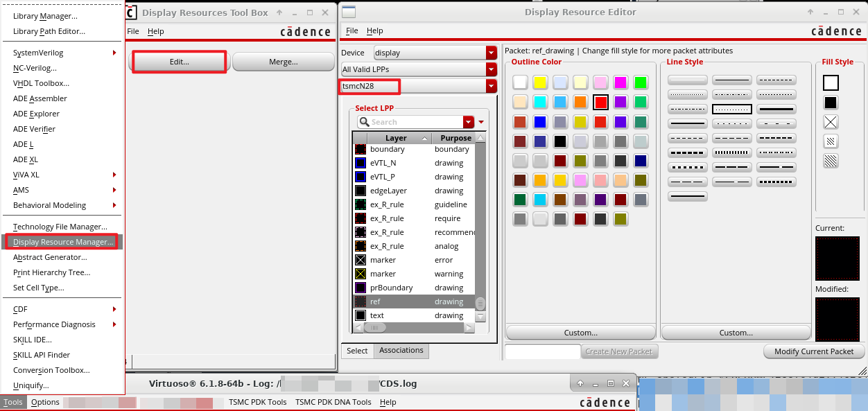Pick the cyan outline color swatch
Image resolution: width=868 pixels, height=411 pixels.
pos(540,102)
